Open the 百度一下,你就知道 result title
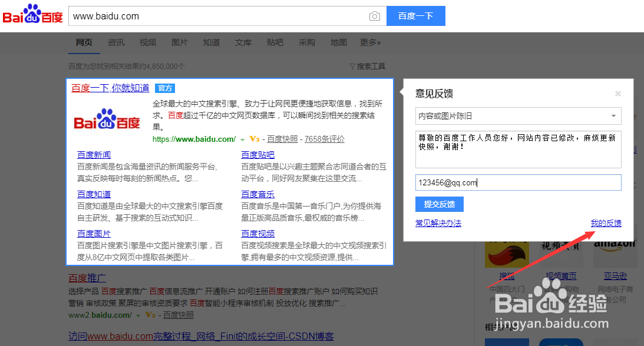The height and width of the screenshot is (346, 644). 110,88
